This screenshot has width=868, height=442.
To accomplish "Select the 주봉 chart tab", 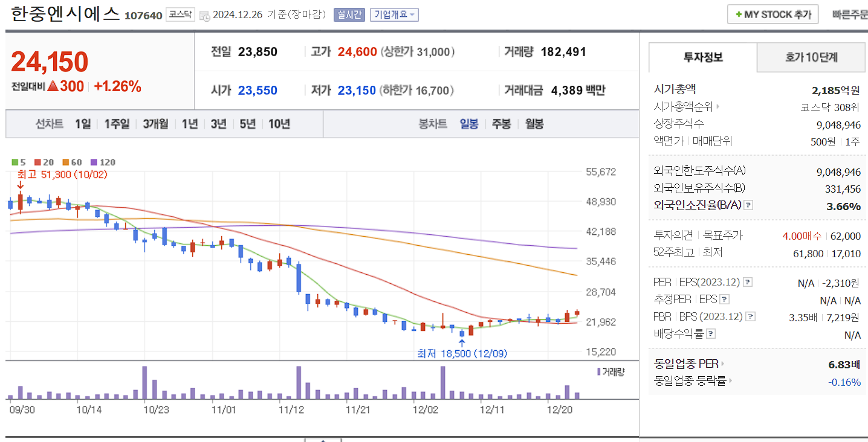I will click(x=501, y=124).
